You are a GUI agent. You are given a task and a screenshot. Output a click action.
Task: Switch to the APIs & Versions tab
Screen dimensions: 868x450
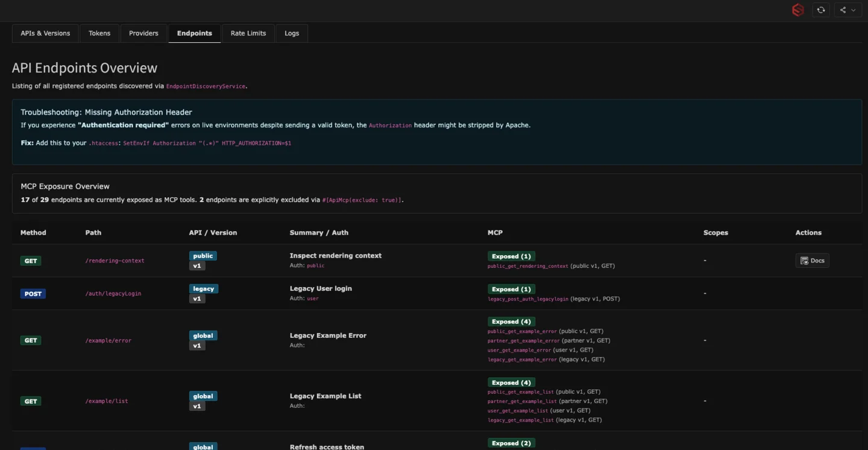pyautogui.click(x=45, y=33)
